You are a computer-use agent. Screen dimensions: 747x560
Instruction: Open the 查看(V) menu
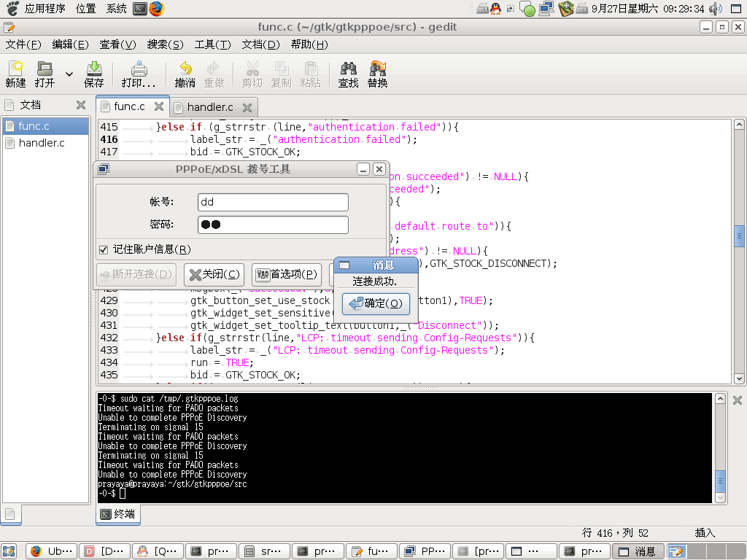point(117,44)
